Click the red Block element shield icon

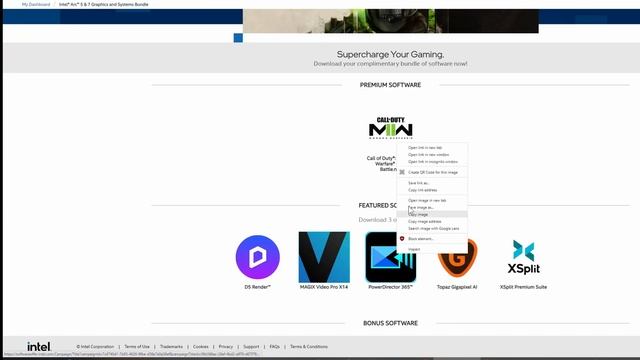click(402, 239)
